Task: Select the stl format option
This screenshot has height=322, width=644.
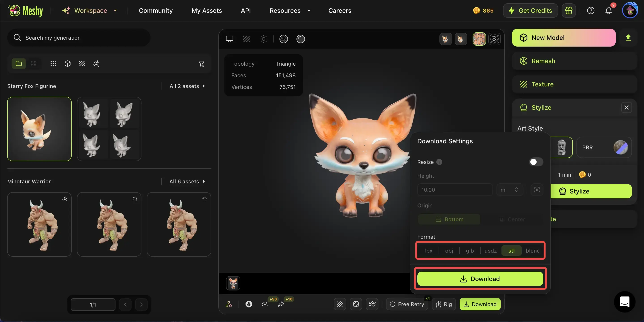Action: tap(511, 250)
